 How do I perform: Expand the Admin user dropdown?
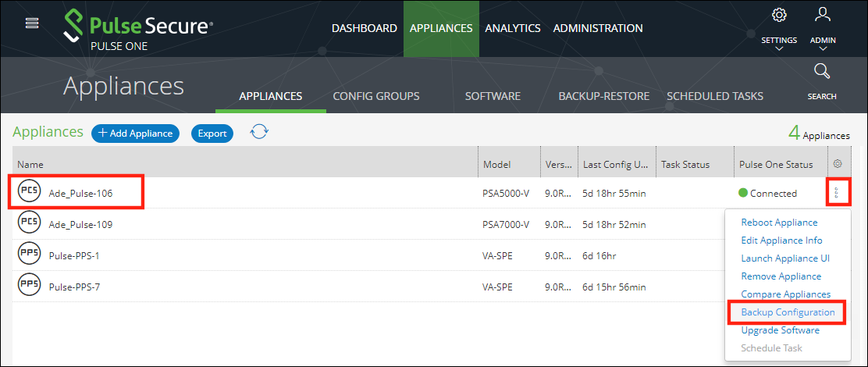pos(822,26)
